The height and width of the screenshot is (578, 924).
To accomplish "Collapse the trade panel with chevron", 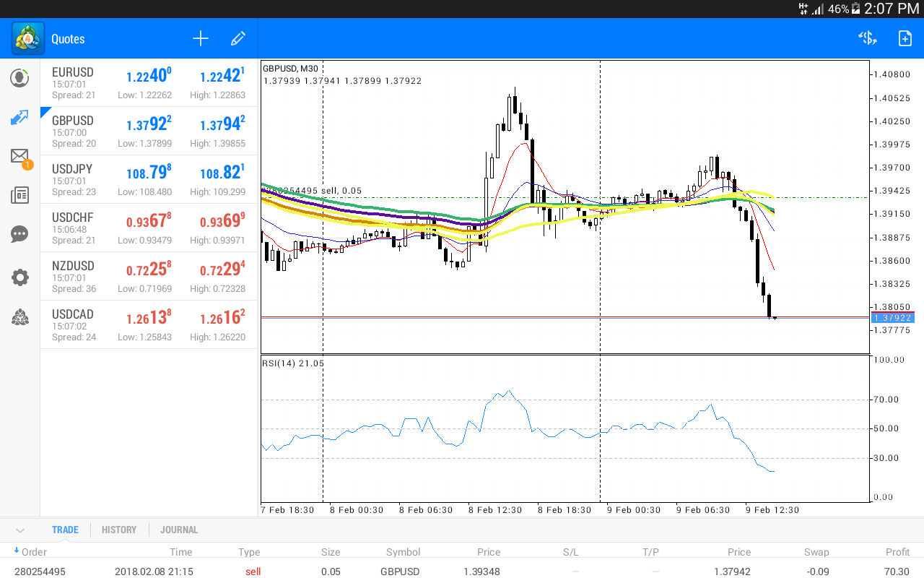I will pos(19,530).
